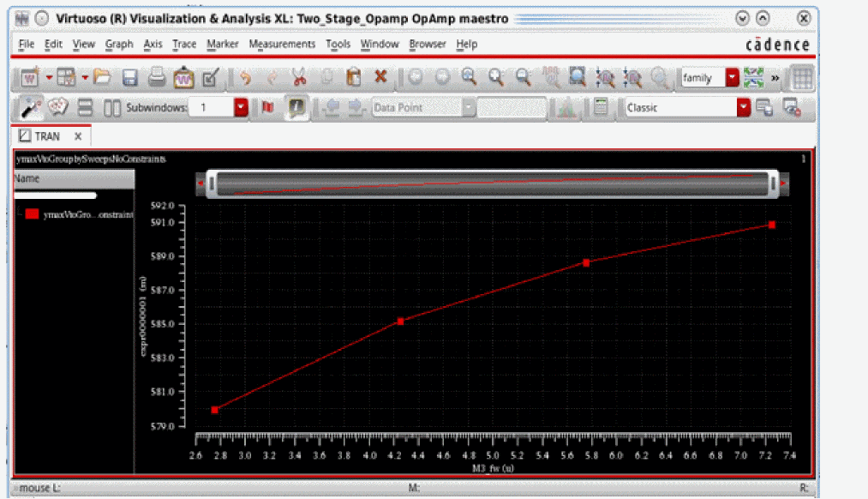Open the new window icon dropdown arrow
The height and width of the screenshot is (499, 868).
click(x=49, y=78)
